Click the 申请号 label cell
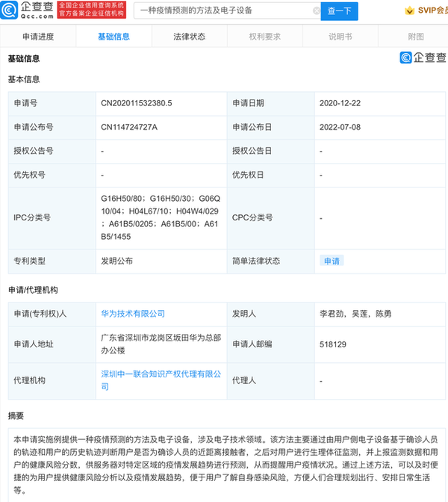 [52, 103]
